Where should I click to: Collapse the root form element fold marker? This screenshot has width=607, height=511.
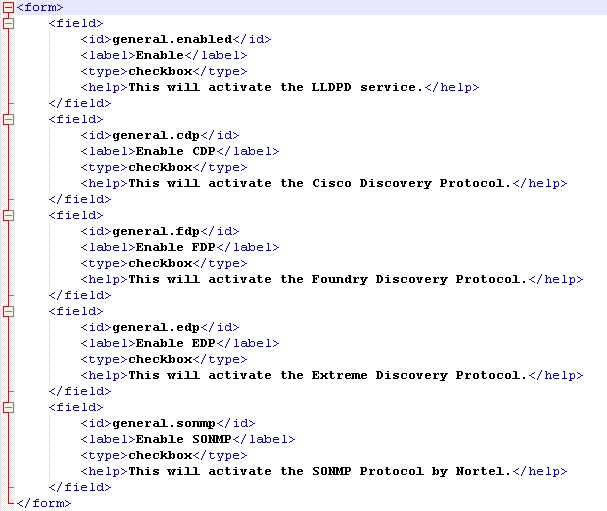point(9,8)
